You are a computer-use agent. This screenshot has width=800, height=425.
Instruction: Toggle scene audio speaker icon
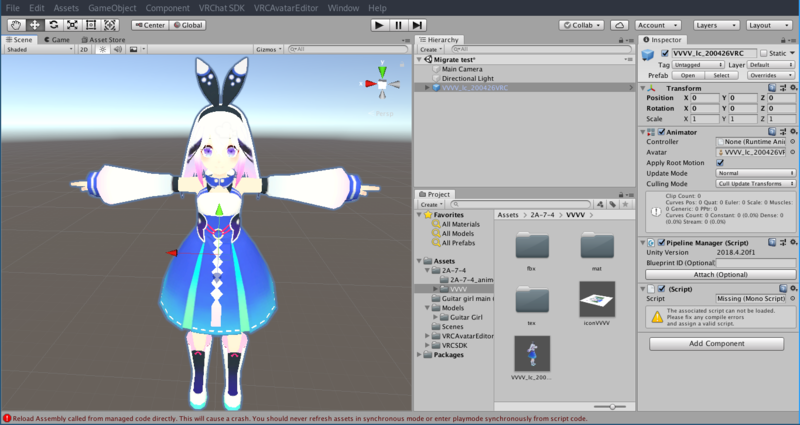(x=118, y=49)
